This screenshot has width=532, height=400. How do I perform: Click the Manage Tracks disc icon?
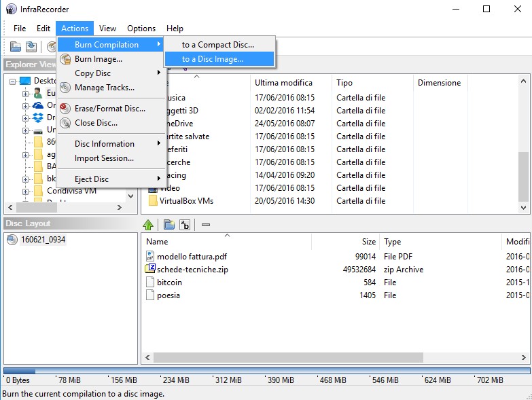tap(65, 88)
